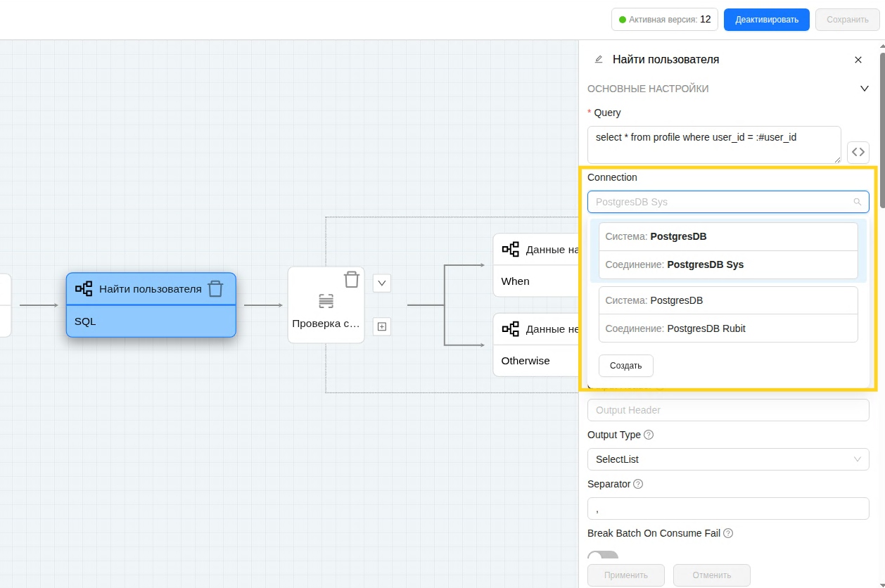Collapse choice node with chevron button
This screenshot has width=885, height=588.
pyautogui.click(x=381, y=283)
